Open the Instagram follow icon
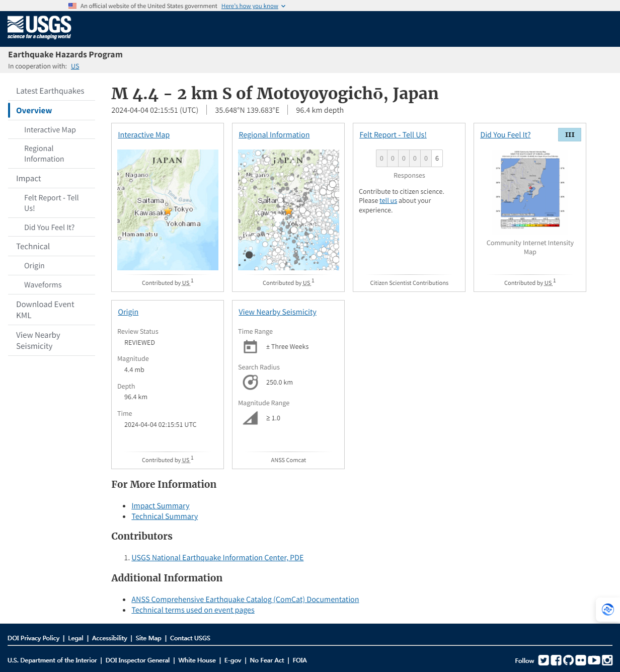 pyautogui.click(x=607, y=660)
